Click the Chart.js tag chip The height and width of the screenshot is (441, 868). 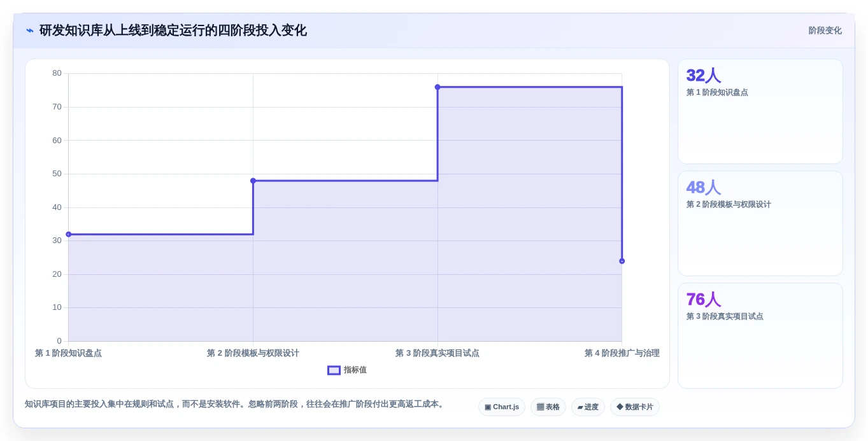tap(502, 407)
